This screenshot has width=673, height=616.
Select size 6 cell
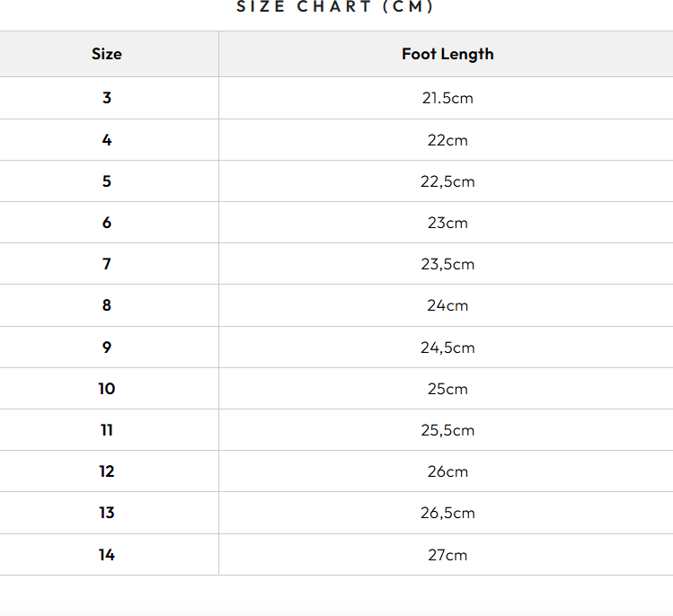106,223
